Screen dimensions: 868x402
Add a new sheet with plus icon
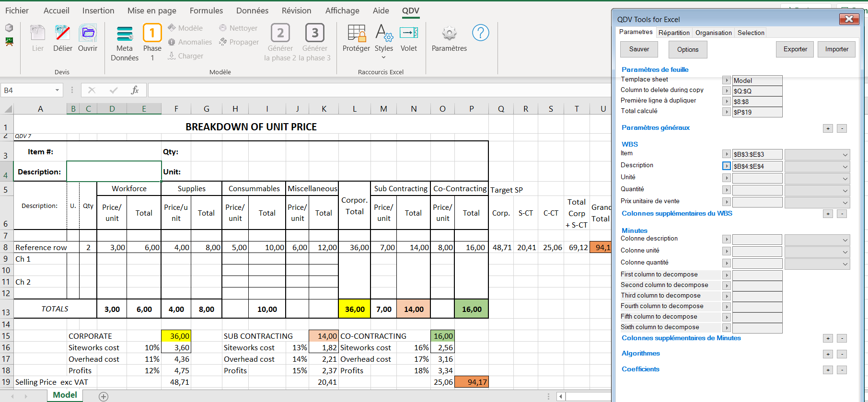coord(104,396)
